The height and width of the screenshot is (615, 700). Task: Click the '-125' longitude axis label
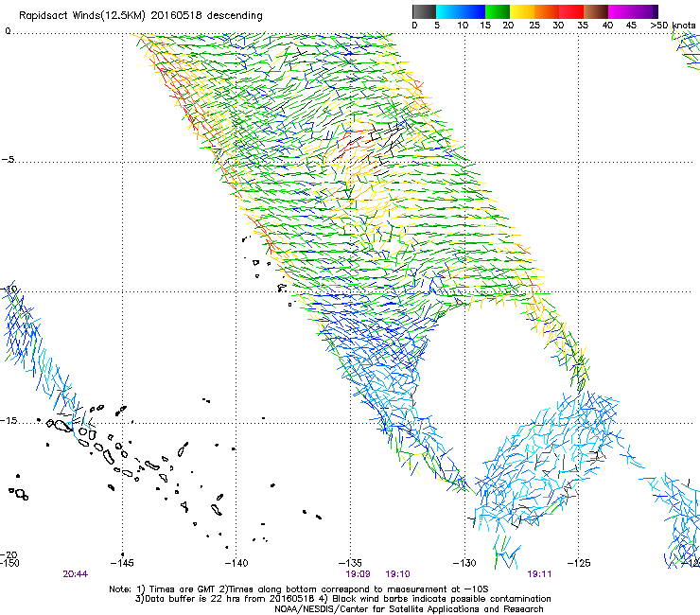coord(579,563)
